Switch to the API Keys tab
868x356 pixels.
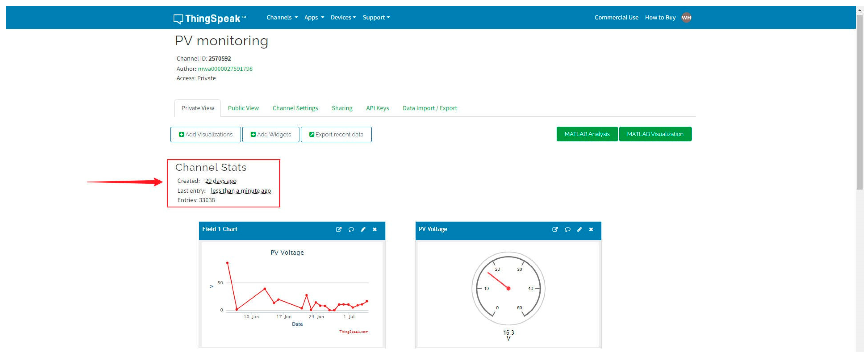377,108
